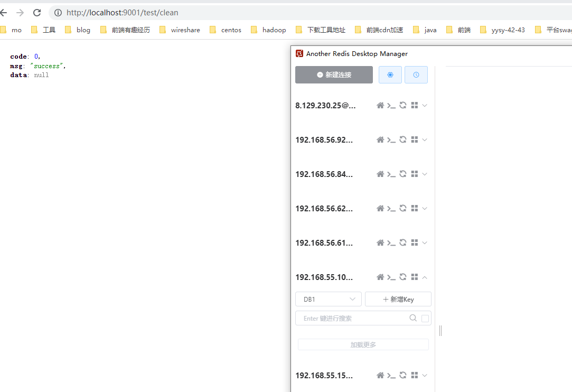Open console for 8.129.230.25 connection
This screenshot has width=572, height=392.
tap(391, 106)
